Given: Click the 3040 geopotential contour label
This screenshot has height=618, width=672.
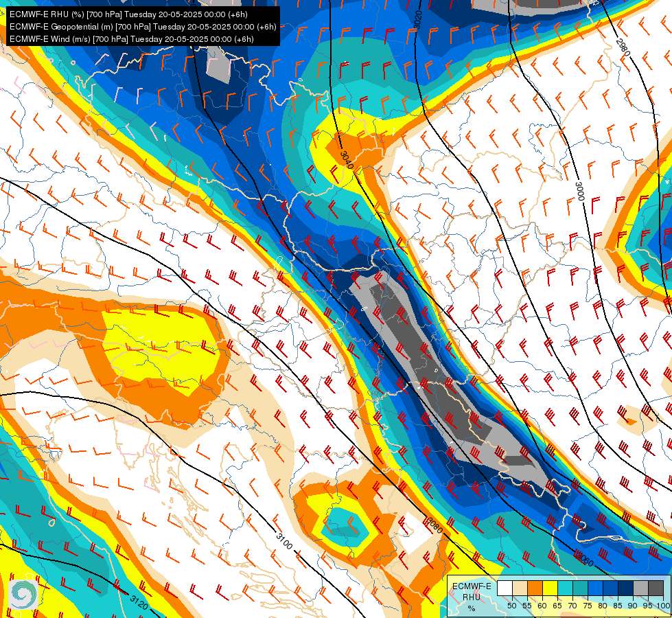Looking at the screenshot, I should pyautogui.click(x=346, y=160).
